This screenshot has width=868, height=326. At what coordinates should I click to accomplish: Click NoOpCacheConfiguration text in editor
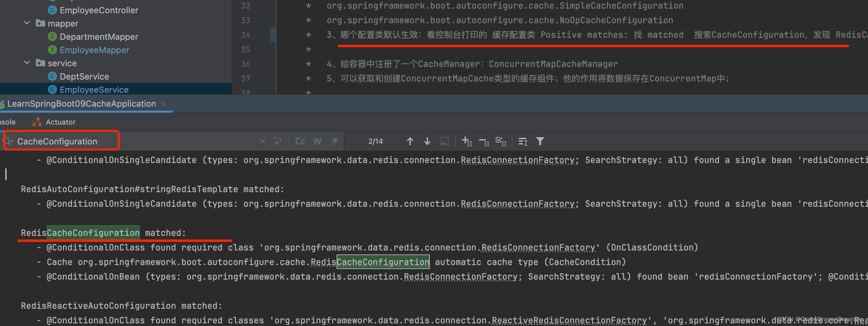click(616, 20)
